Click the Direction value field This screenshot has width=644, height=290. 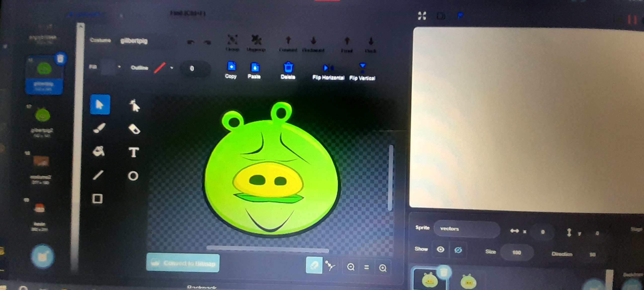tap(592, 255)
